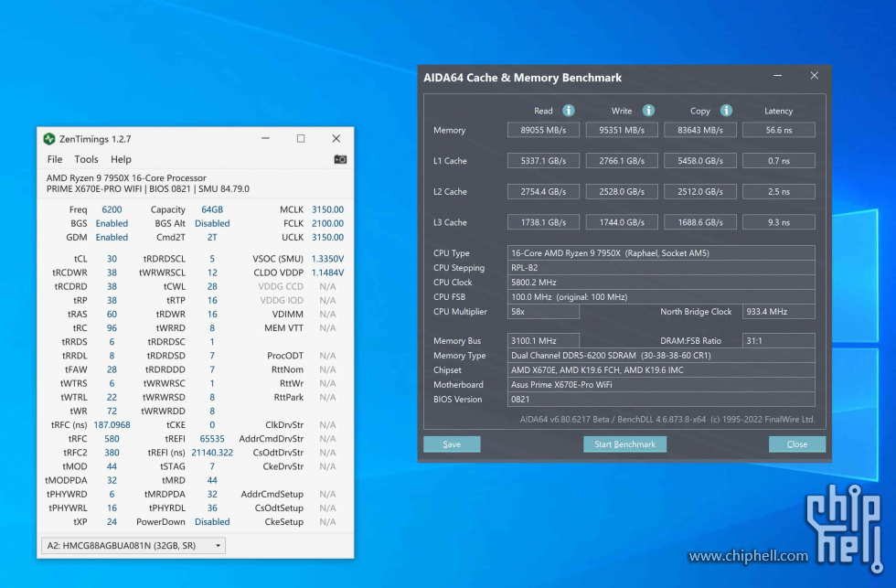Click the L2 Cache Copy 2512.0 GB/s field
The image size is (896, 588).
click(700, 191)
